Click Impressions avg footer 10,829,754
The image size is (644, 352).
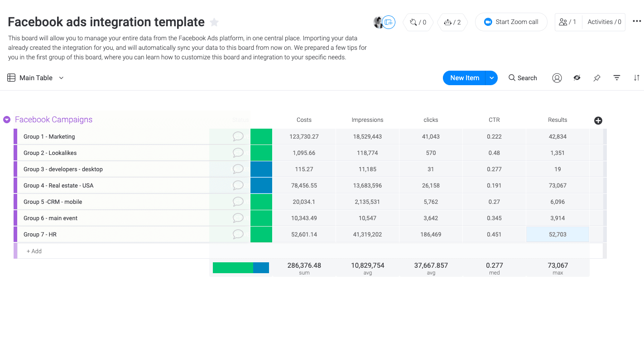(x=367, y=268)
